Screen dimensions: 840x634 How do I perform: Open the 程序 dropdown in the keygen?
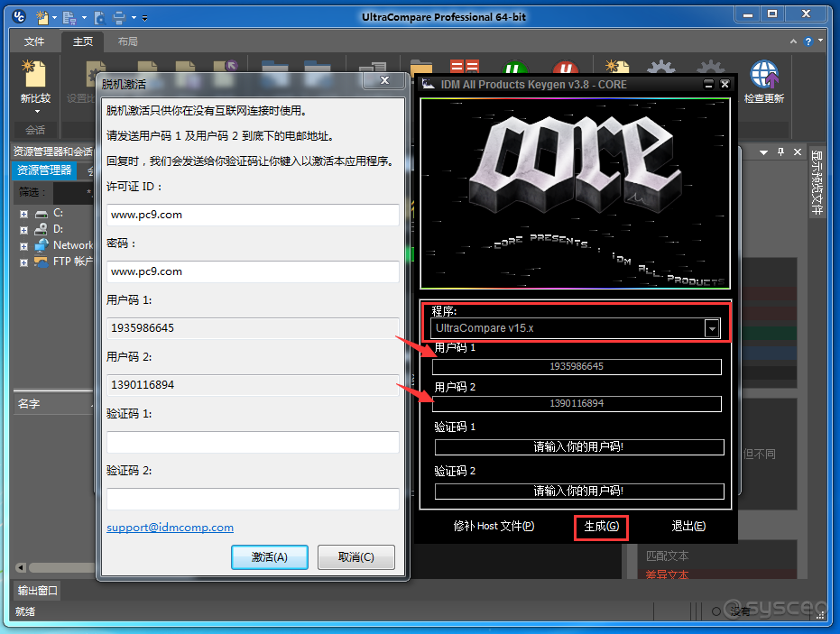tap(711, 328)
